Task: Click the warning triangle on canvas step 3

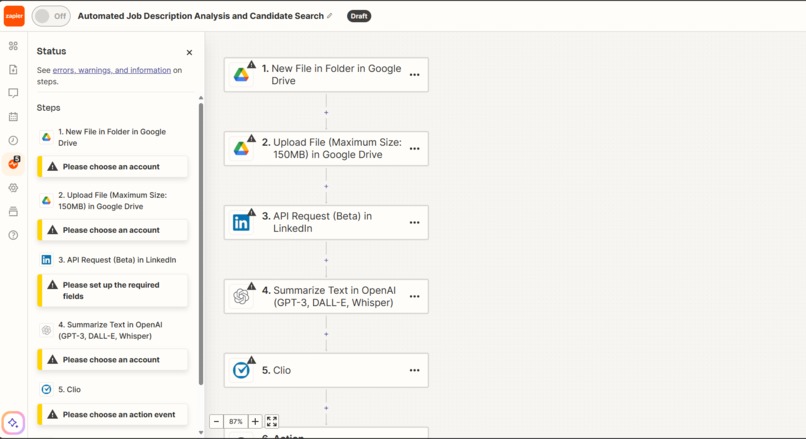Action: (x=251, y=212)
